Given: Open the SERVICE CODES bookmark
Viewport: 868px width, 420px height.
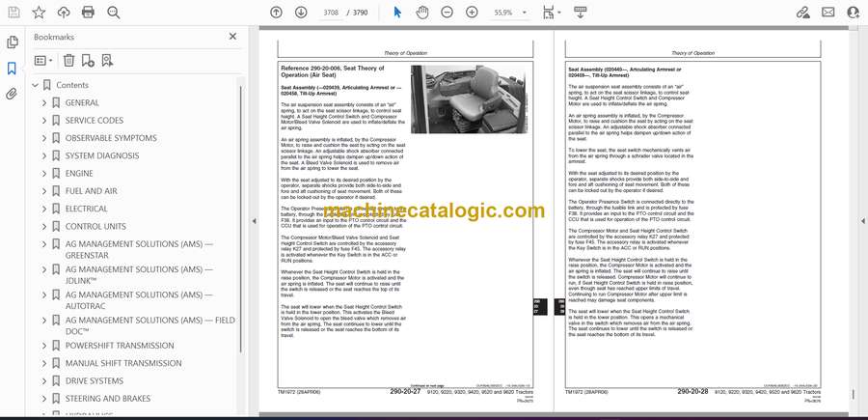Looking at the screenshot, I should pyautogui.click(x=95, y=121).
